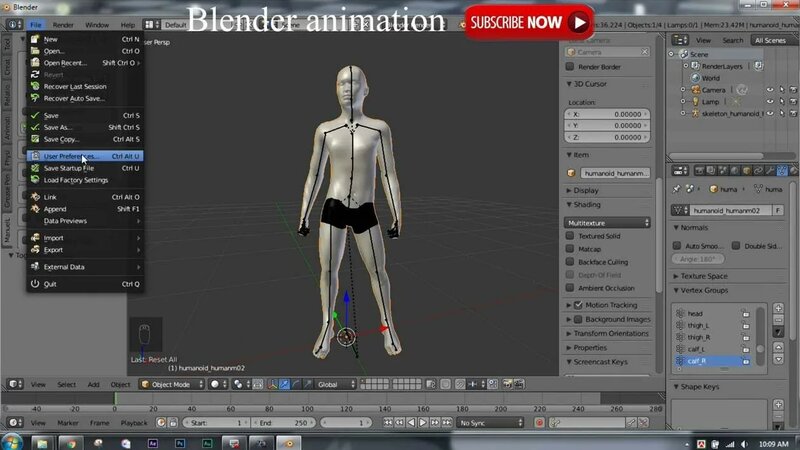Enable the Auto Smooth checkbox
The height and width of the screenshot is (450, 800).
tap(677, 245)
